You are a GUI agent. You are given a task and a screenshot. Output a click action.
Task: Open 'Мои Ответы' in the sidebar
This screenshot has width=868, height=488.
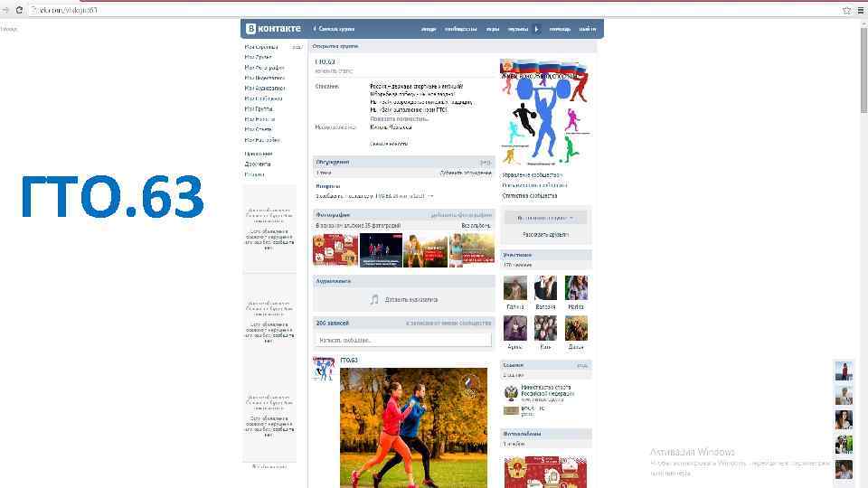pos(258,129)
